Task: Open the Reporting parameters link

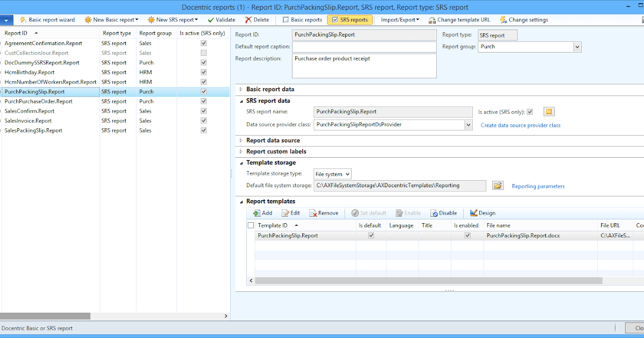Action: coord(538,187)
